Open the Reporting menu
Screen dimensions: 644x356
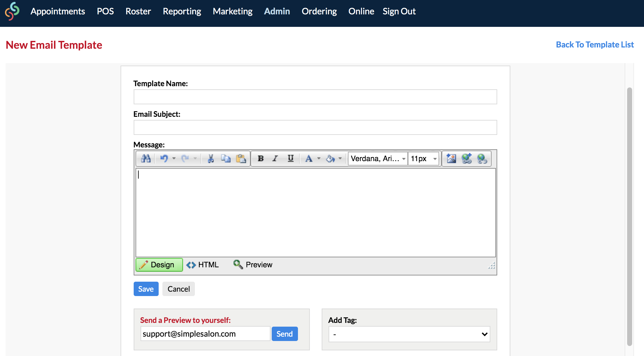point(182,12)
